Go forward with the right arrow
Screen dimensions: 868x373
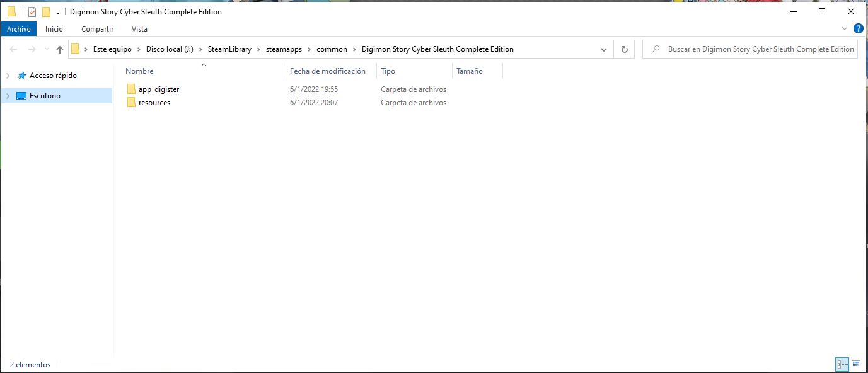tap(32, 49)
